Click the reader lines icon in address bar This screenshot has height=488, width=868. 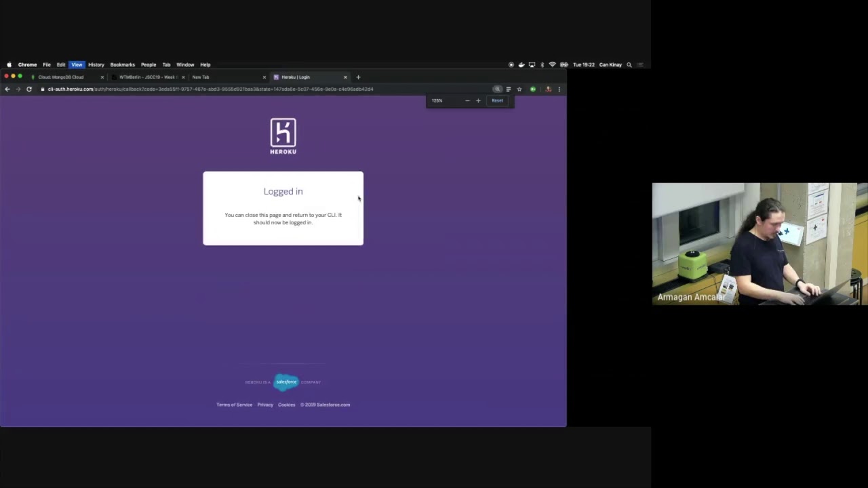(x=509, y=89)
